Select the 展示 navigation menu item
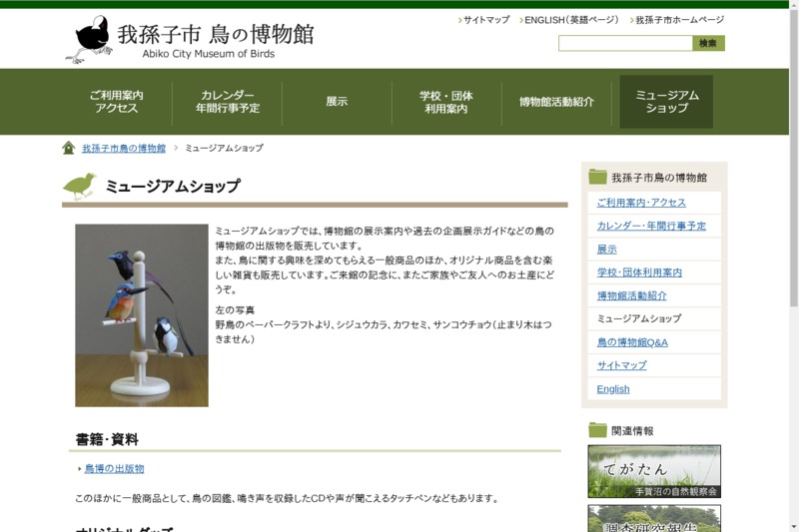The image size is (799, 532). pos(337,102)
